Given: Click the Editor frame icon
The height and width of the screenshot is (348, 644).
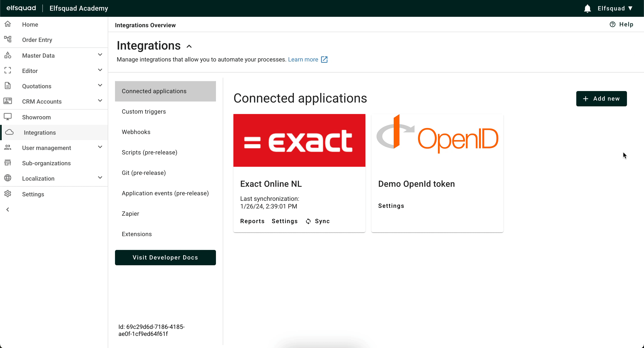Looking at the screenshot, I should point(8,70).
